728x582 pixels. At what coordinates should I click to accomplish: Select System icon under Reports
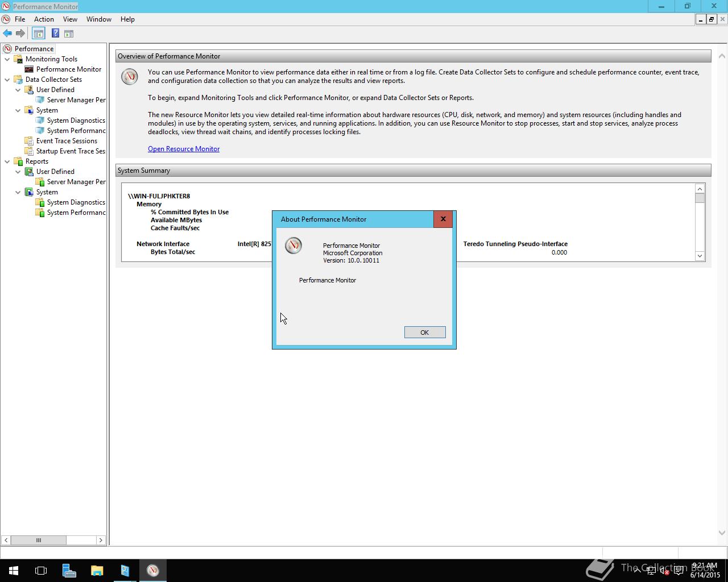pyautogui.click(x=29, y=192)
